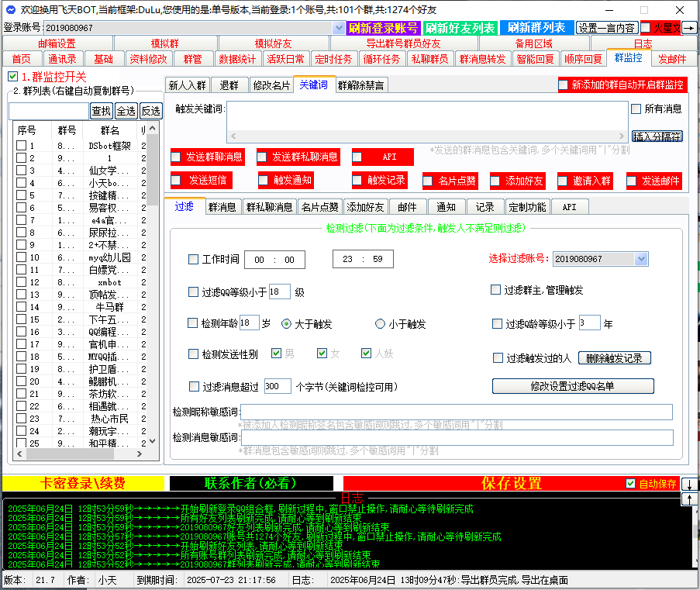Click 卡密登录\续费 yellow button
Screen dimensions: 700x590
click(x=83, y=483)
